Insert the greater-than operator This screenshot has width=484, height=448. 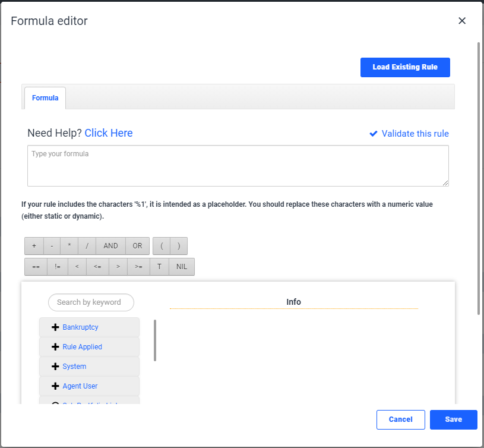118,266
